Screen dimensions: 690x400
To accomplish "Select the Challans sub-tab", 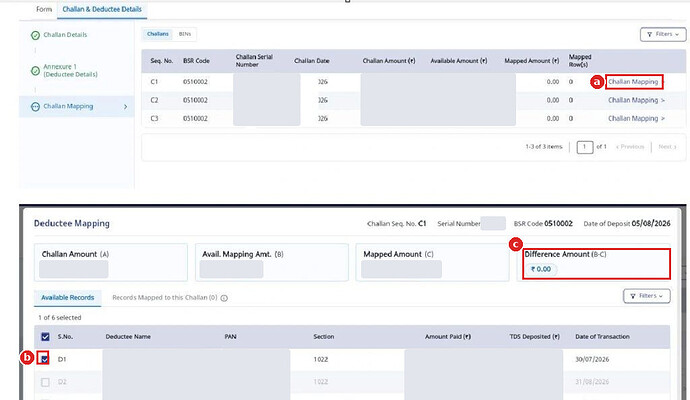I will tap(158, 34).
